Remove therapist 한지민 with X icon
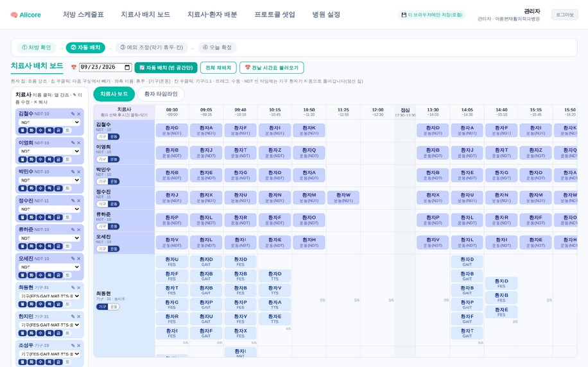 (x=79, y=316)
